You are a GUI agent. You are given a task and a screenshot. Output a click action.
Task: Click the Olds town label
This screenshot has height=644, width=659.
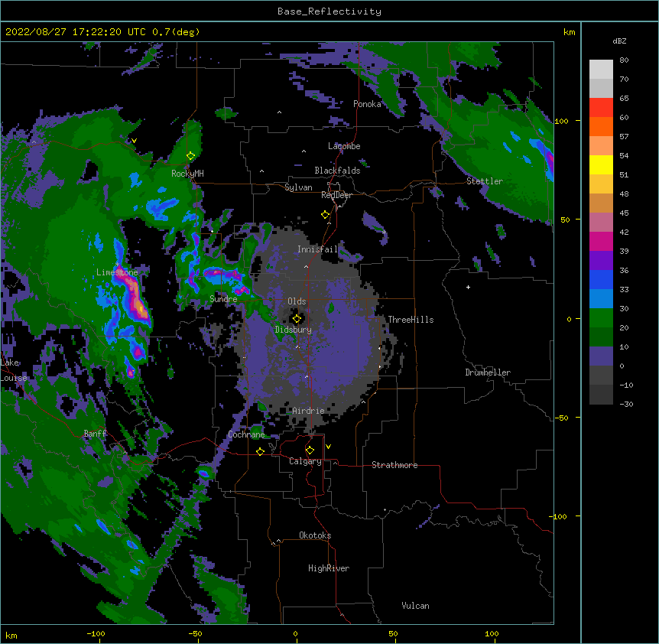(x=297, y=301)
